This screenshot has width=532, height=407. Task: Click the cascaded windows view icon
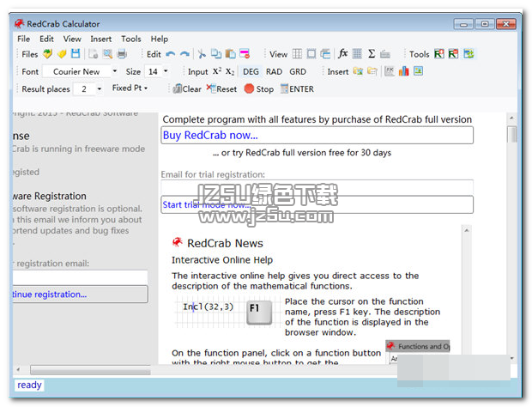click(x=325, y=53)
